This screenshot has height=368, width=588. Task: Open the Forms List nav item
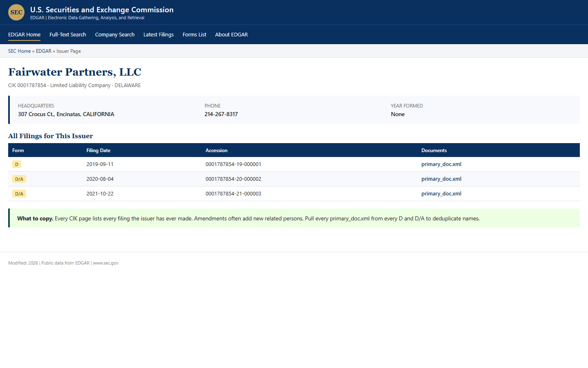pyautogui.click(x=194, y=35)
